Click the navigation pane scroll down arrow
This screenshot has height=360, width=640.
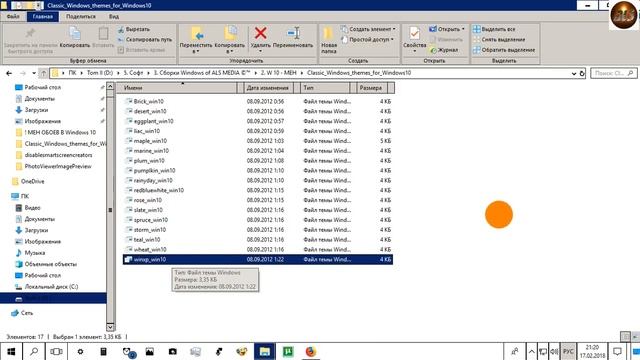click(x=110, y=327)
